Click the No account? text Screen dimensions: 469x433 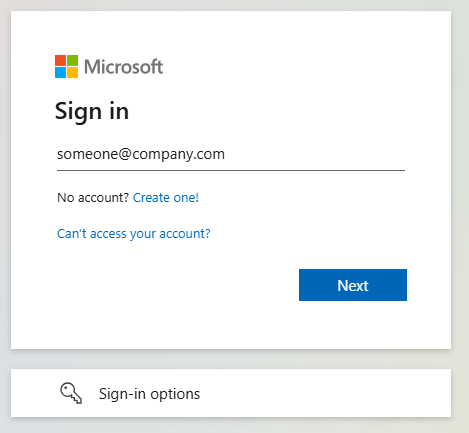pyautogui.click(x=93, y=198)
